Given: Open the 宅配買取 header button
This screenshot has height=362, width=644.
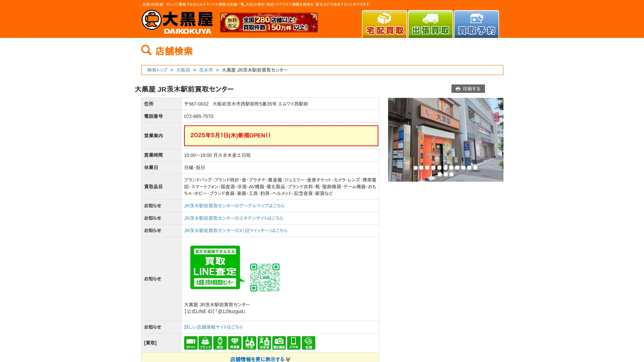Looking at the screenshot, I should (x=384, y=24).
